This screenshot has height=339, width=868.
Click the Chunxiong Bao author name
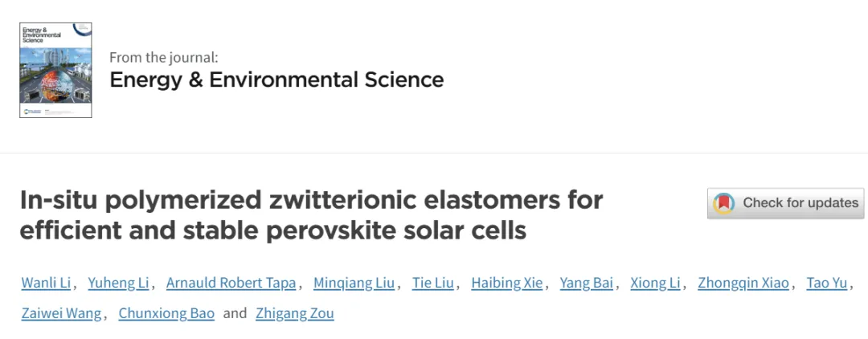[166, 313]
